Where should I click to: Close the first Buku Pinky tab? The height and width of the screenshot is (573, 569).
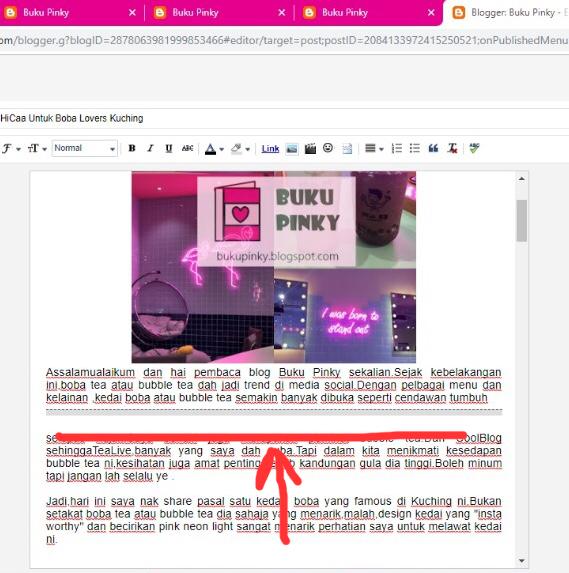coord(132,13)
